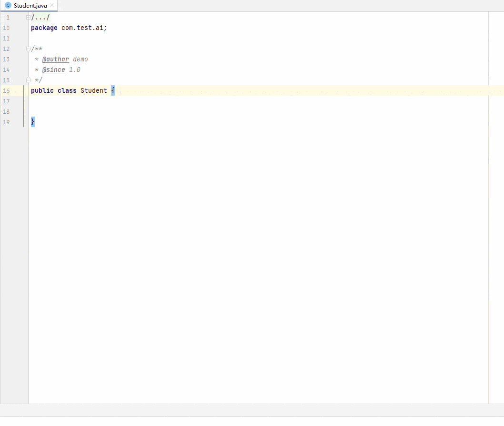Click the @since Javadoc tag
The height and width of the screenshot is (426, 504).
coord(54,69)
